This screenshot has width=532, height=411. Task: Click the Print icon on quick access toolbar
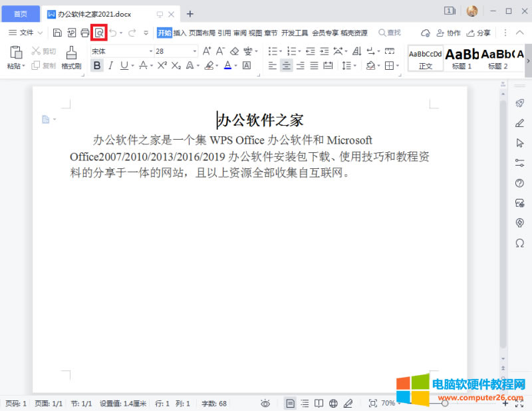85,32
